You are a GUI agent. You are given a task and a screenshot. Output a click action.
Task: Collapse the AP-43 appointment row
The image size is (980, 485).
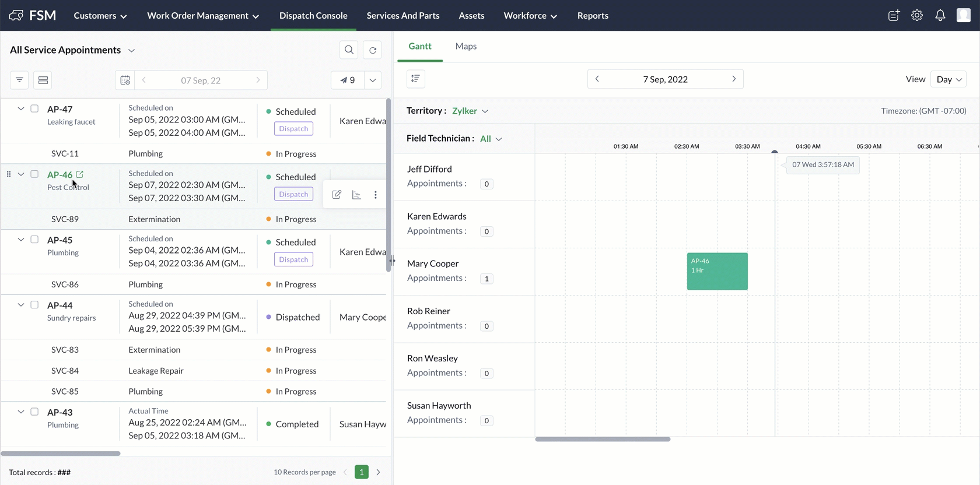click(x=21, y=412)
